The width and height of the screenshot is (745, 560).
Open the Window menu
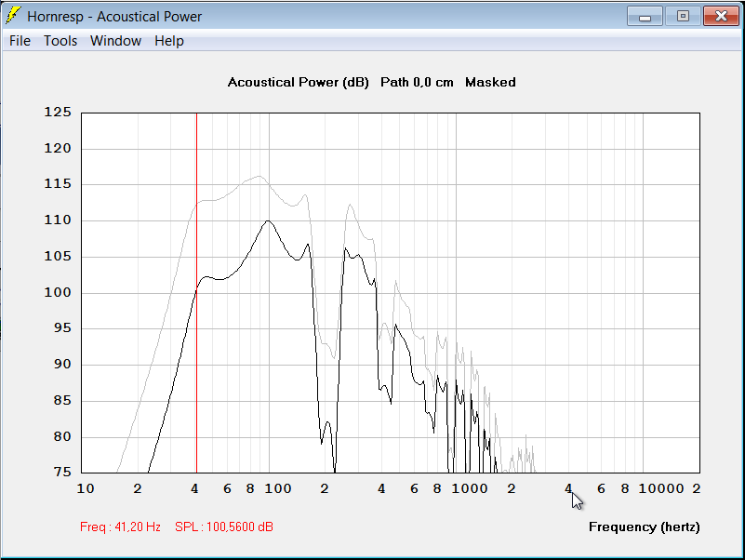[115, 41]
